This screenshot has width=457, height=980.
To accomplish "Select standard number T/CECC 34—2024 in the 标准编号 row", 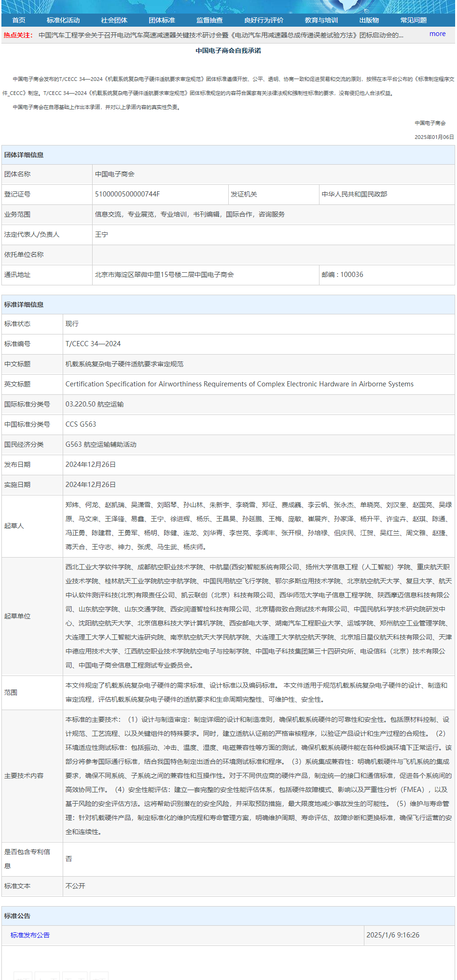I will click(93, 344).
